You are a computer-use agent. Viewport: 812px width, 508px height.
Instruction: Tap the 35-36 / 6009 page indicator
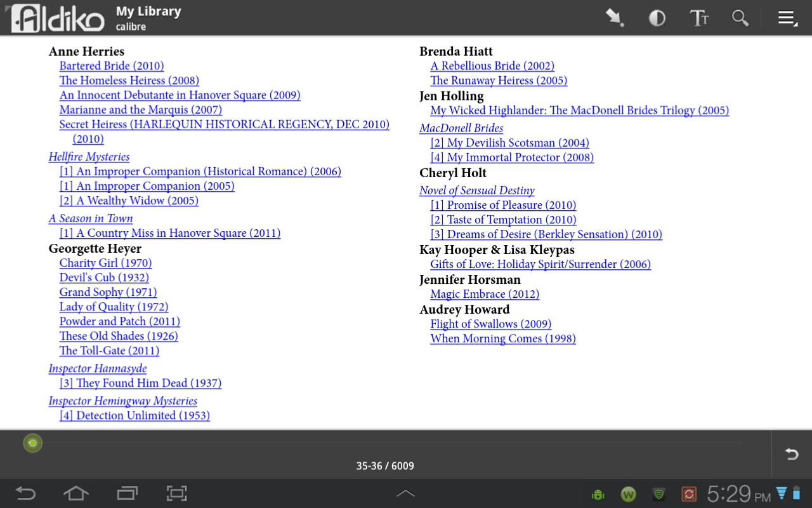point(385,466)
